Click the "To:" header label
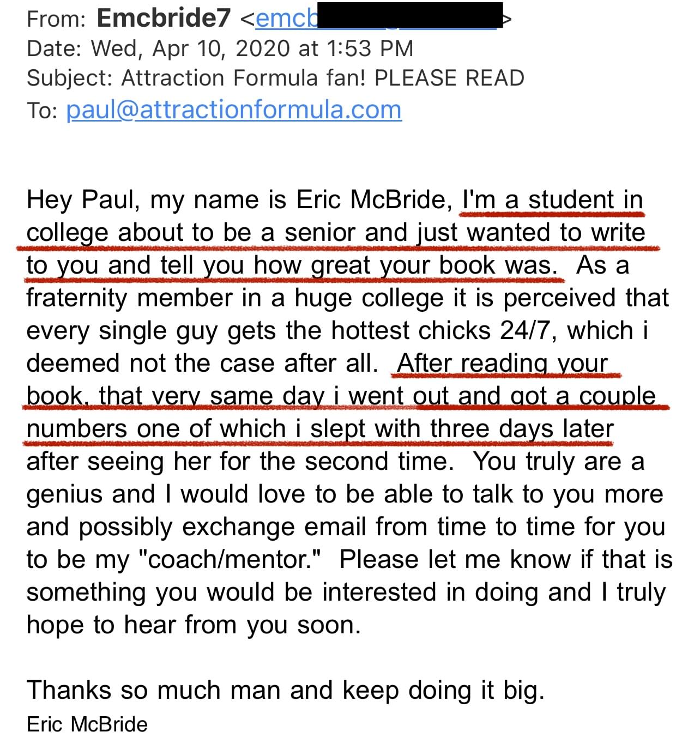The image size is (700, 738). click(x=42, y=111)
